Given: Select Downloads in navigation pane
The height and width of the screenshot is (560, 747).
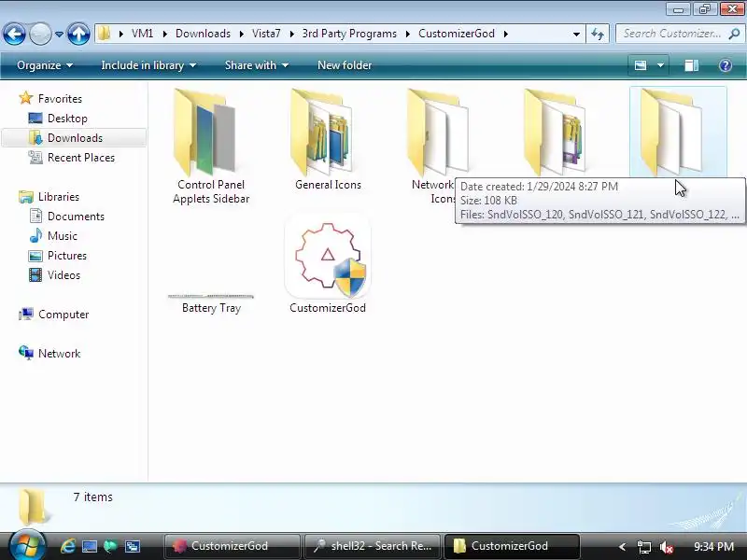Looking at the screenshot, I should pos(75,137).
